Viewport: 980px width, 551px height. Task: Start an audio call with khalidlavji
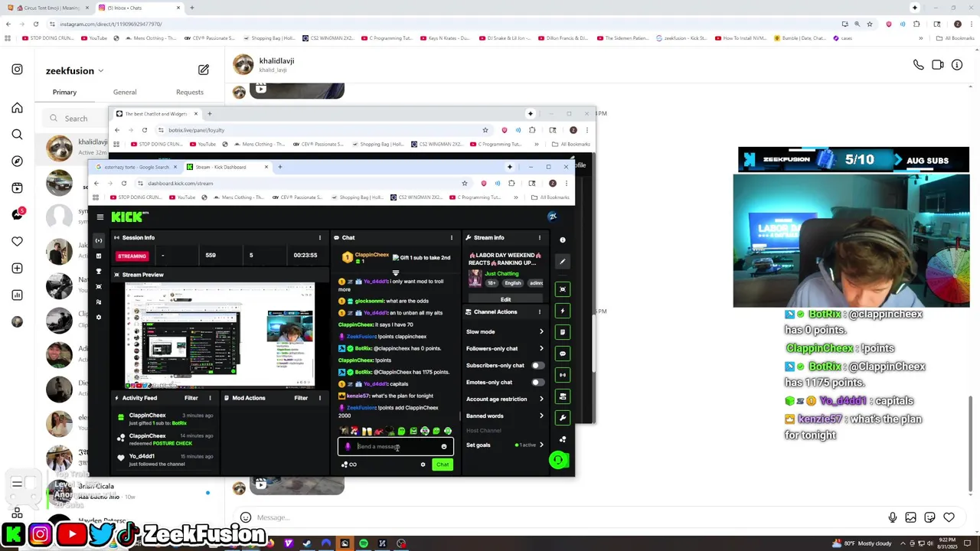click(x=918, y=65)
